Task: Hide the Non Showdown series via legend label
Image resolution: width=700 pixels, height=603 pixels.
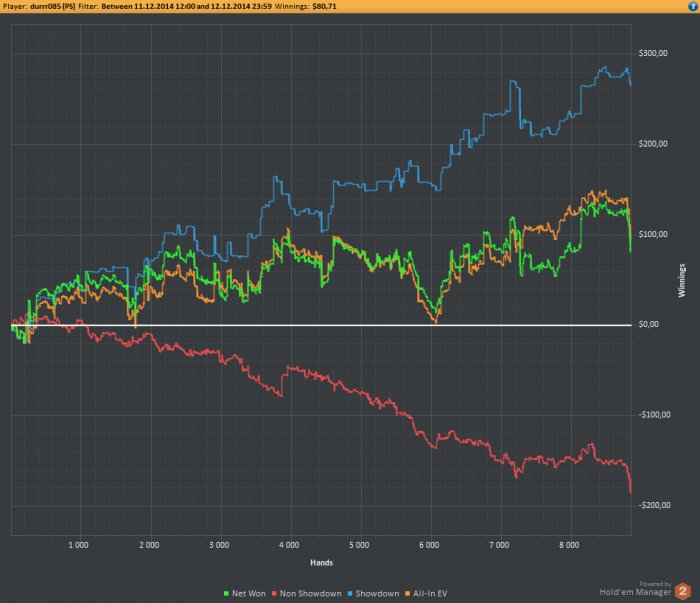Action: coord(311,594)
